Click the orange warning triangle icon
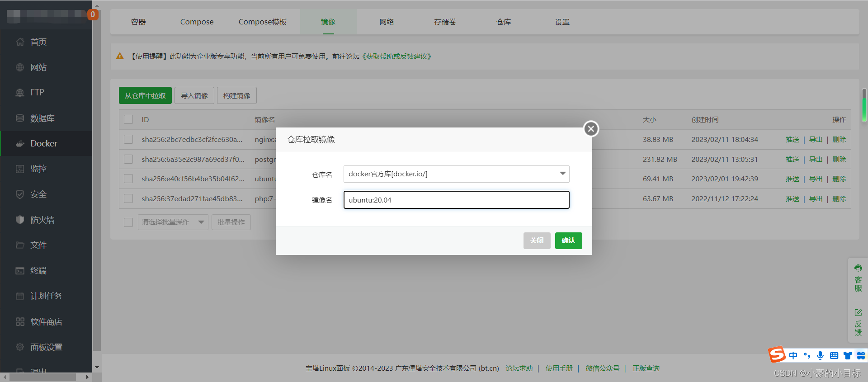Image resolution: width=868 pixels, height=382 pixels. (120, 56)
